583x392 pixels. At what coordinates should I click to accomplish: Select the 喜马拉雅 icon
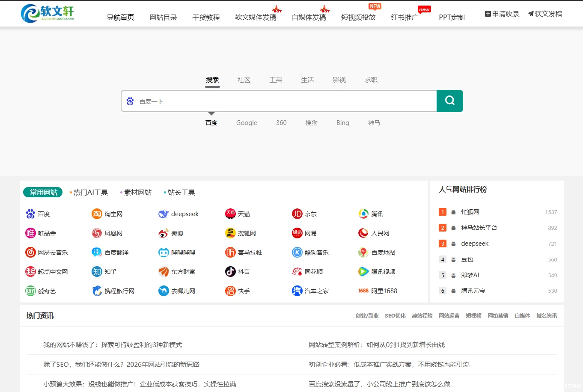(230, 252)
